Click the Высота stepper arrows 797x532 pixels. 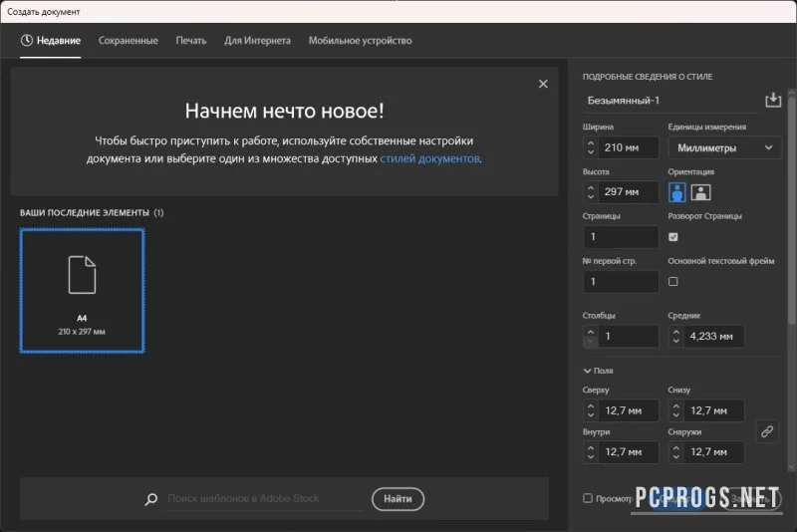(590, 191)
